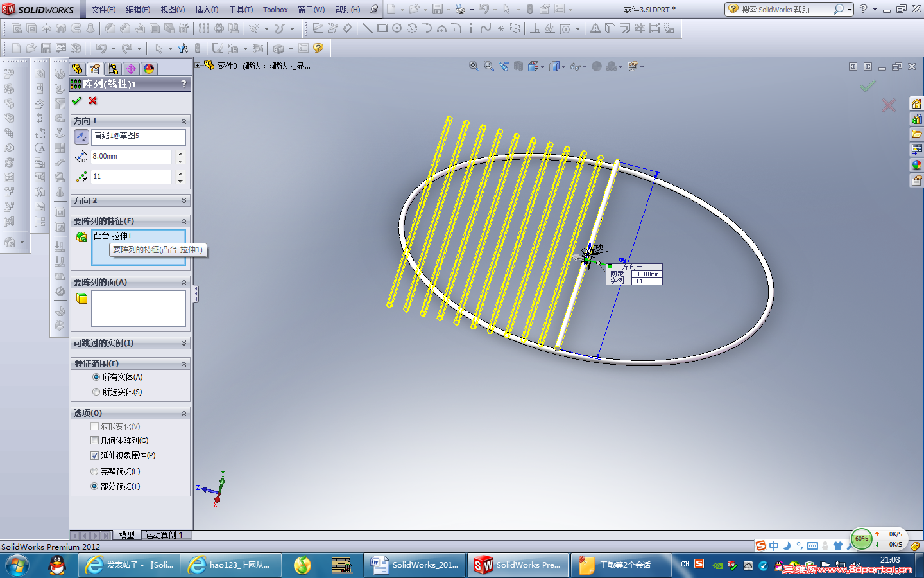Open the 工具(T) menu

pyautogui.click(x=241, y=10)
